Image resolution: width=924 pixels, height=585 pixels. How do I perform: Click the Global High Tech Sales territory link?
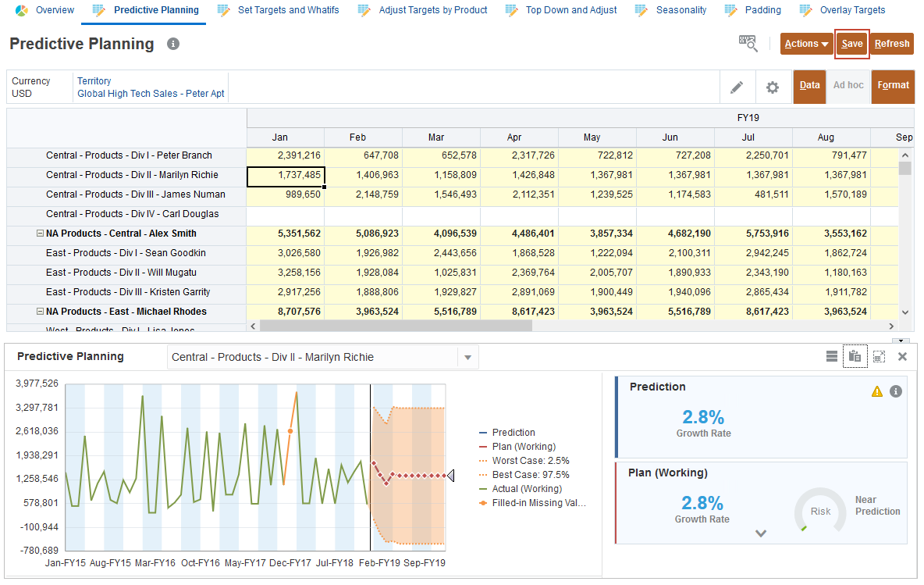(x=151, y=94)
